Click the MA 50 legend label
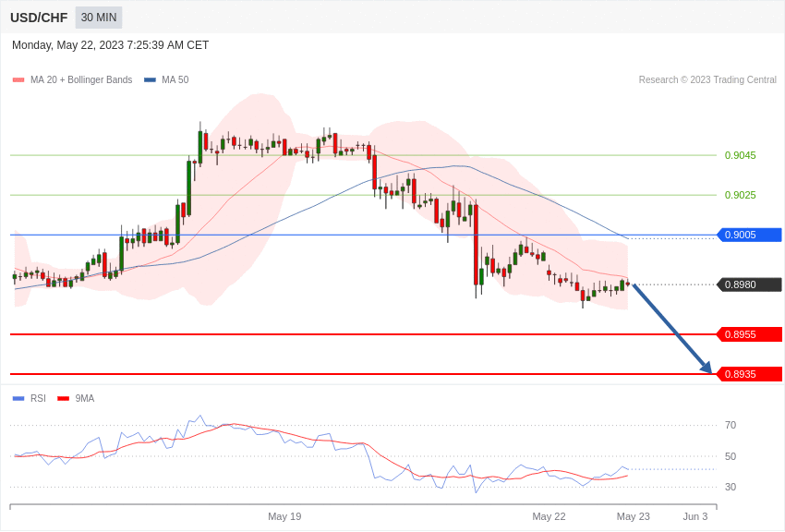Image resolution: width=785 pixels, height=532 pixels. pyautogui.click(x=175, y=80)
